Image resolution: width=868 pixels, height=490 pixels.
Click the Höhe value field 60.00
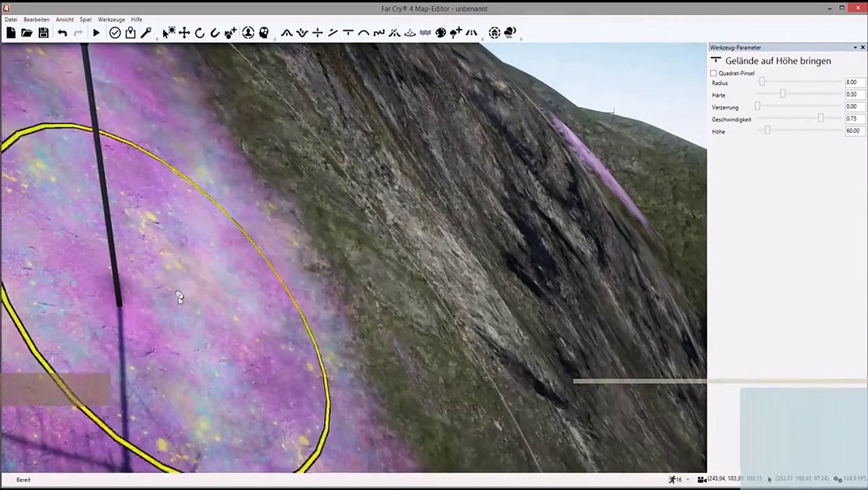[x=854, y=131]
